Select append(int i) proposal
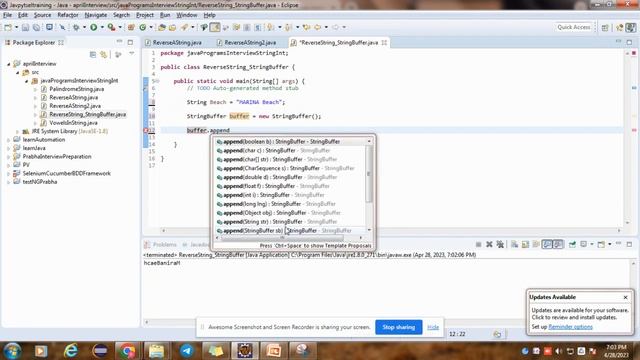 [x=291, y=195]
